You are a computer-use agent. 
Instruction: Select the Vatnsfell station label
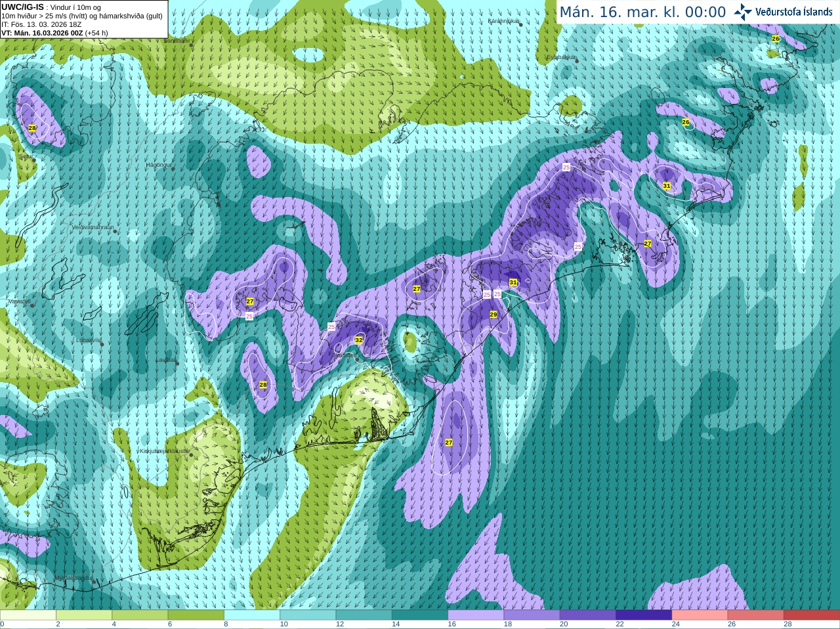[x=19, y=301]
